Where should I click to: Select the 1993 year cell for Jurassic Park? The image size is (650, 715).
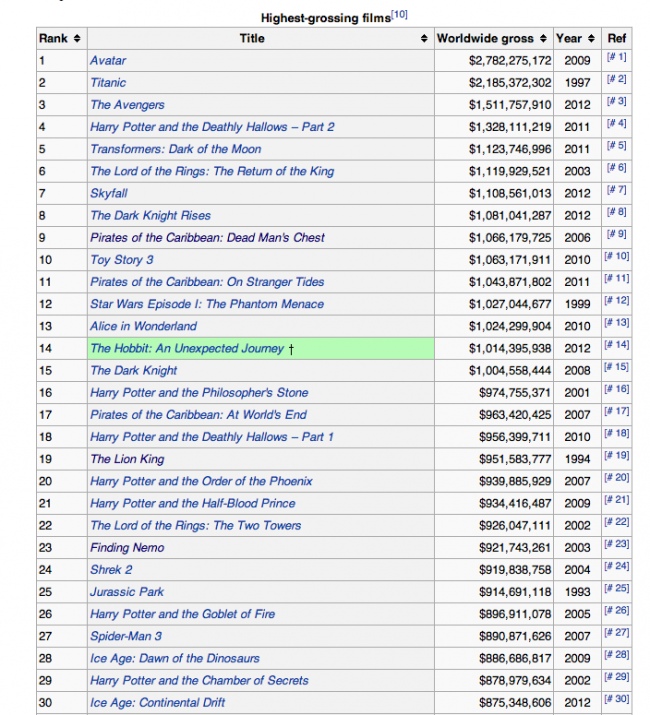click(577, 592)
